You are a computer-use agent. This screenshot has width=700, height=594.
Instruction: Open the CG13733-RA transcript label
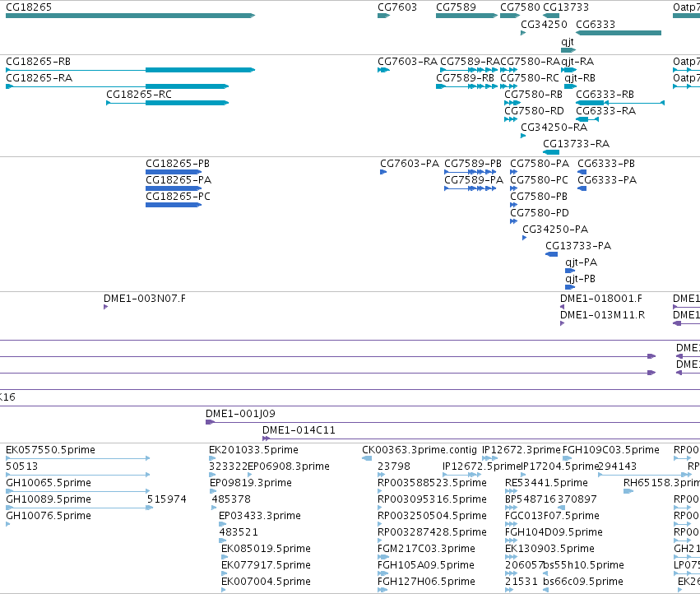coord(577,144)
